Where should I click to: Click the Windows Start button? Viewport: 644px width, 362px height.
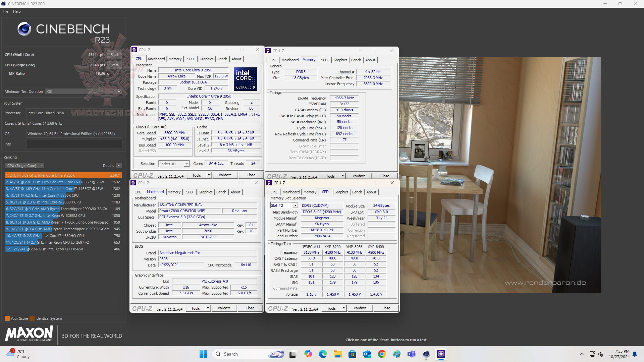[x=203, y=354]
